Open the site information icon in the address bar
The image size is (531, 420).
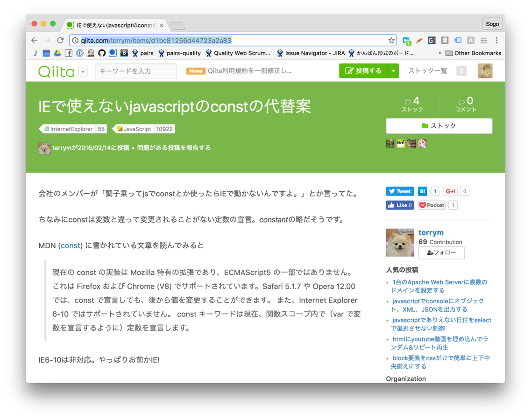[75, 40]
